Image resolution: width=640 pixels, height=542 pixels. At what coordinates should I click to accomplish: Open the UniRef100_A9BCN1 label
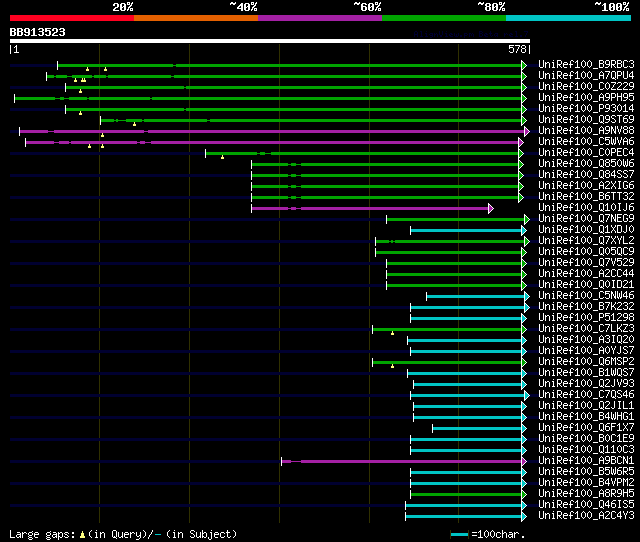586,461
